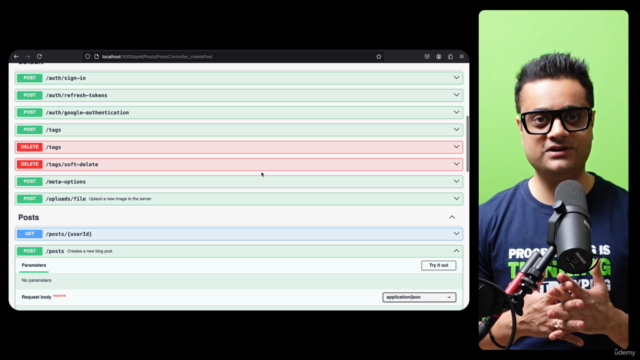The image size is (640, 360).
Task: Click the POST badge on /auth/refresh-tokens
Action: [29, 95]
